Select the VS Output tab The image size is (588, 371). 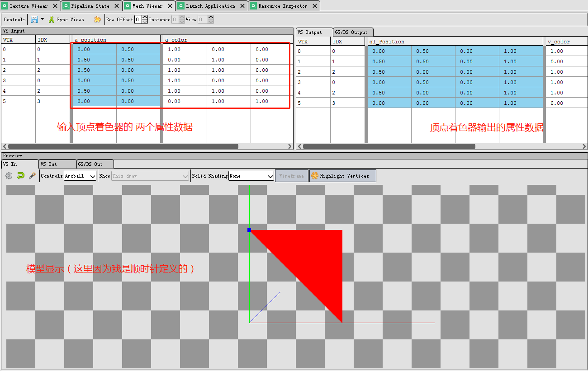point(314,32)
